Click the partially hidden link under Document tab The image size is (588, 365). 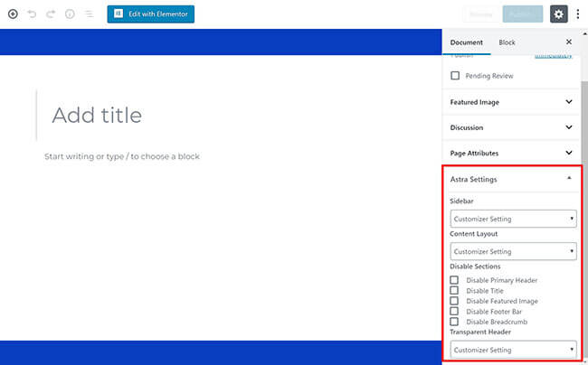point(553,56)
